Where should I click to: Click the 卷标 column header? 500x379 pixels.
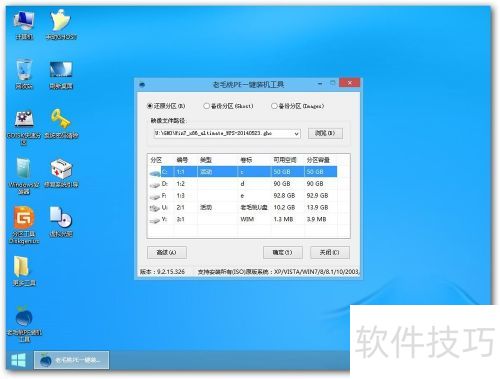246,160
